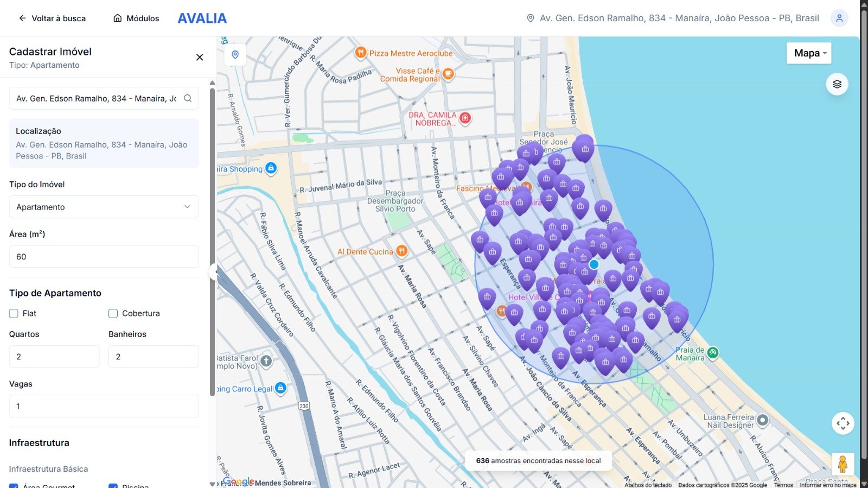Collapse the side panel with handle arrow
The height and width of the screenshot is (488, 868).
click(x=214, y=271)
